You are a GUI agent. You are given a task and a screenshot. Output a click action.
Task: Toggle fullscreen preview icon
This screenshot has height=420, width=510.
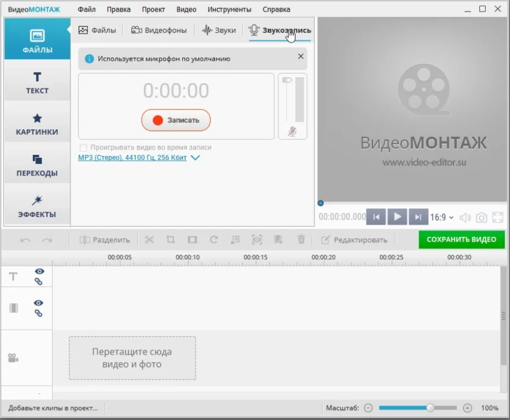click(498, 217)
